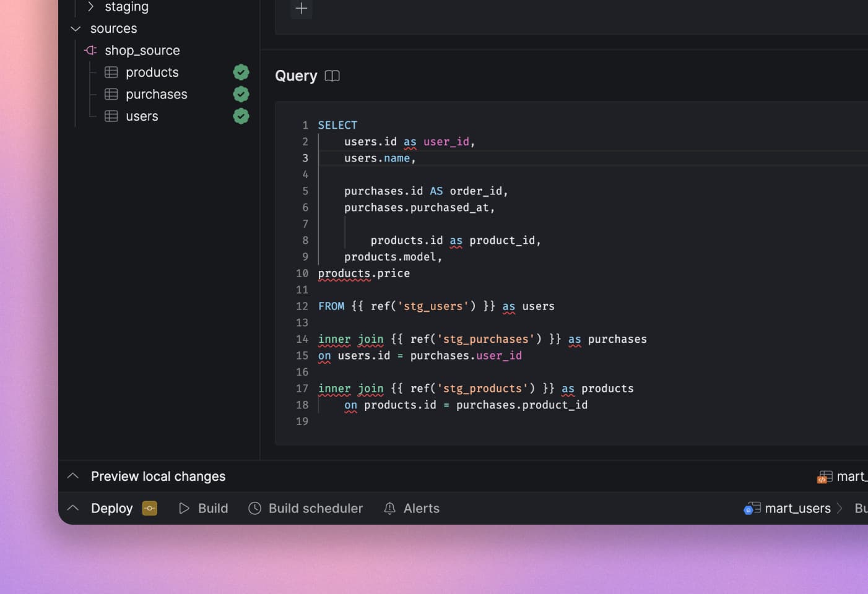The image size is (868, 594).
Task: Click the shop_source plug icon
Action: pyautogui.click(x=90, y=50)
